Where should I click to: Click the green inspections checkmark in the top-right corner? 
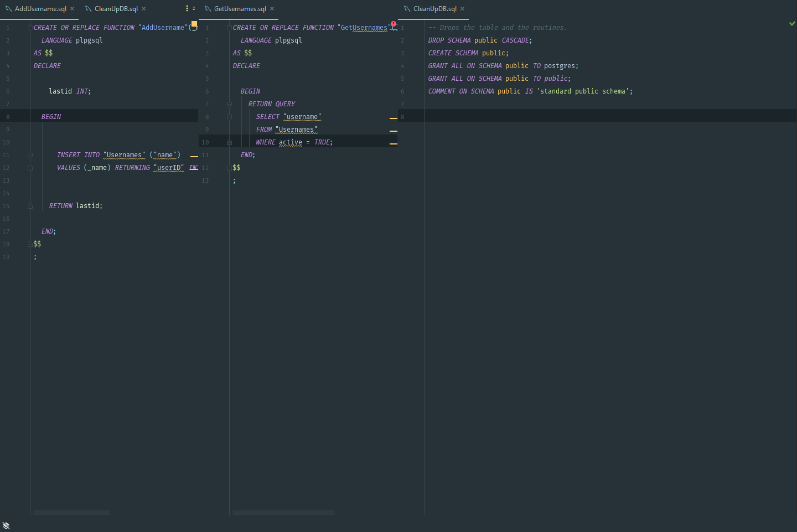792,23
